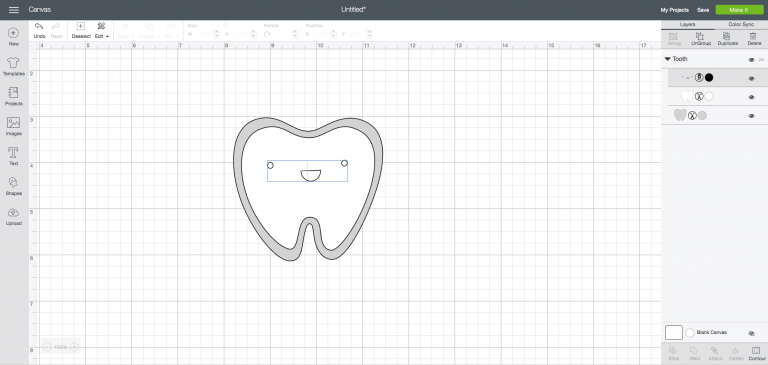
Task: Click the Tooth group drag handle lines
Action: click(761, 59)
